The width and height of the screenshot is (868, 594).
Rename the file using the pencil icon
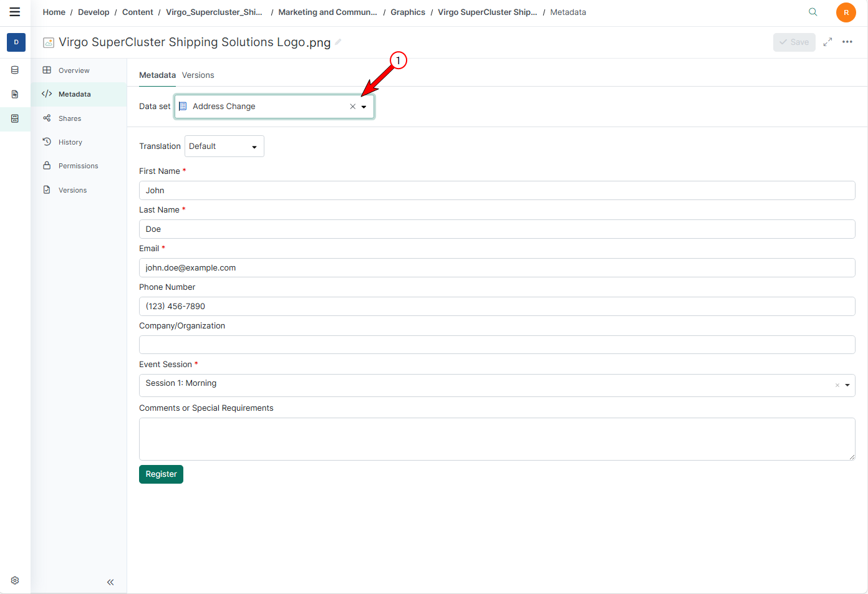(337, 42)
